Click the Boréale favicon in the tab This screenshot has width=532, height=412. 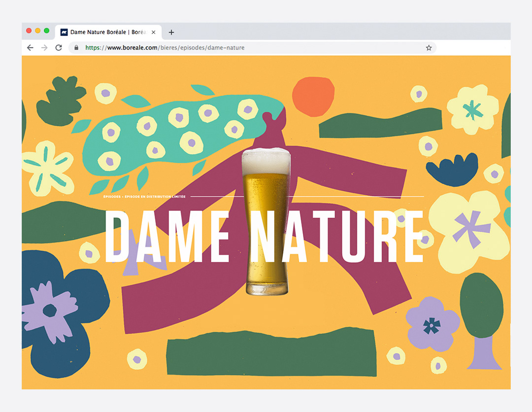pos(64,32)
